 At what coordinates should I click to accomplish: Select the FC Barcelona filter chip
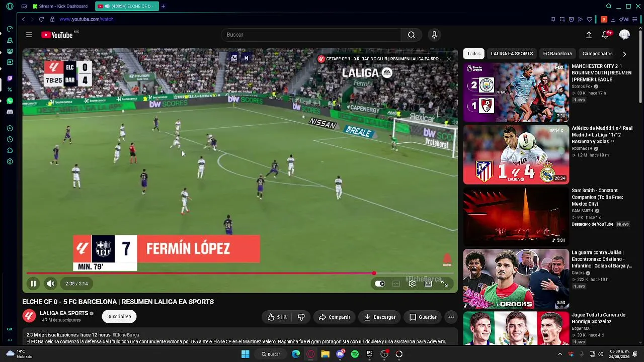point(557,53)
